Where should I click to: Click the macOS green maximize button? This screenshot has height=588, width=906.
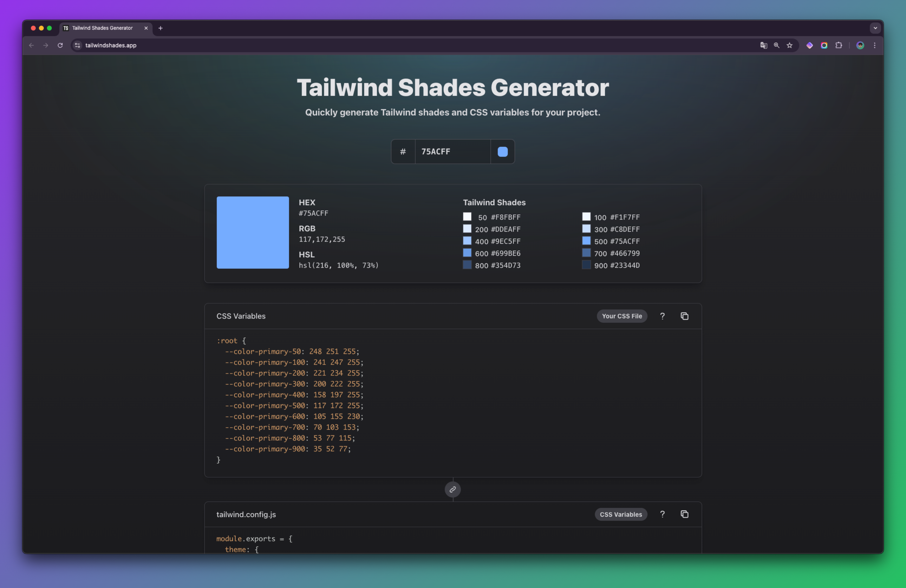tap(49, 28)
